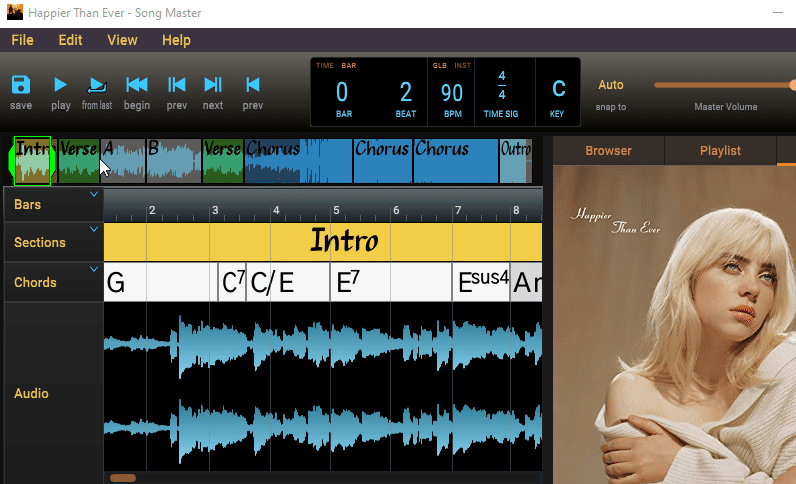Go to previous section (prev bar-arrow icon)
The height and width of the screenshot is (484, 796).
point(177,85)
